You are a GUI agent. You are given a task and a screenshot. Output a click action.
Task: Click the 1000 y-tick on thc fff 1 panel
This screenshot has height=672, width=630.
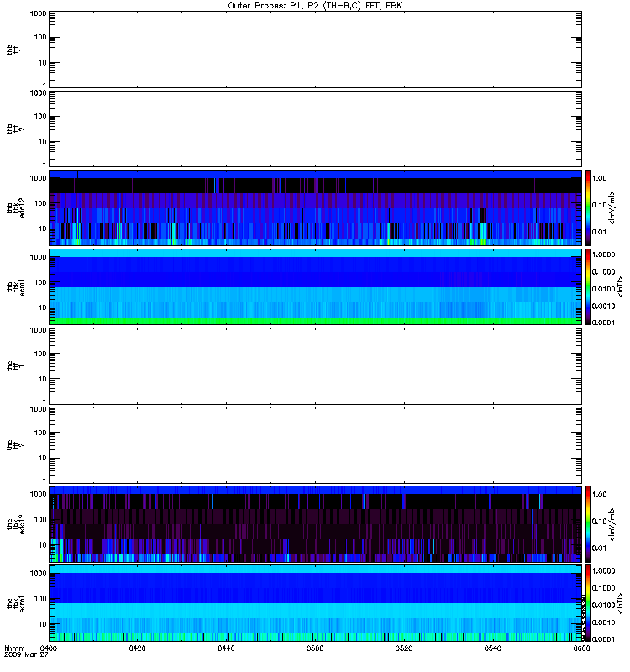click(38, 330)
